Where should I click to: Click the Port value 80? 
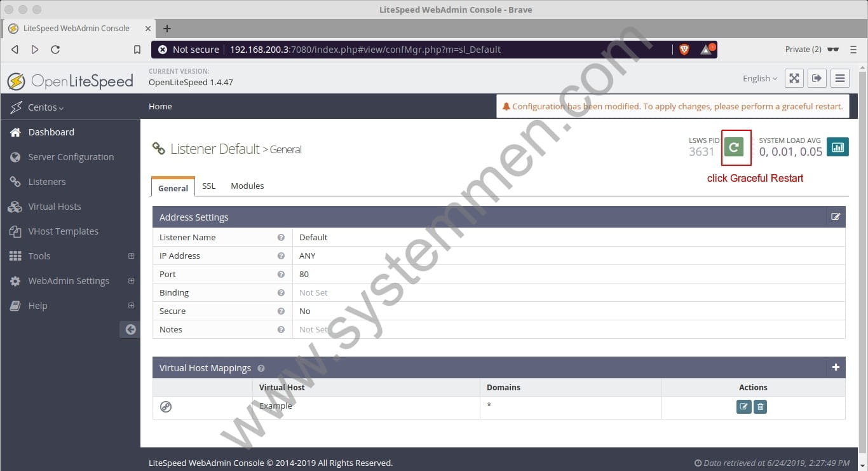click(x=304, y=274)
